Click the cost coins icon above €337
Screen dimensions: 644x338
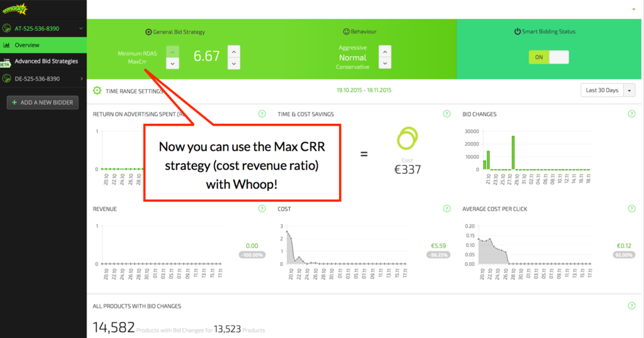click(407, 138)
